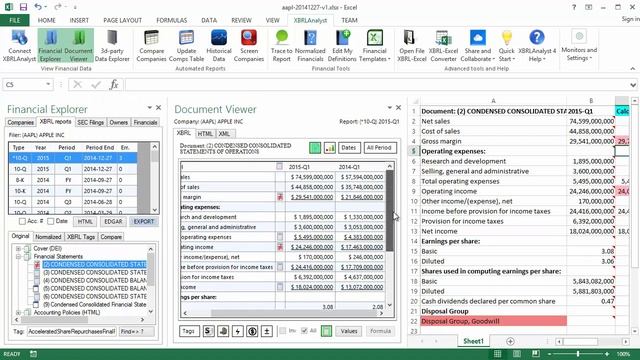Switch to the Normalized tab
The height and width of the screenshot is (360, 640).
[48, 237]
